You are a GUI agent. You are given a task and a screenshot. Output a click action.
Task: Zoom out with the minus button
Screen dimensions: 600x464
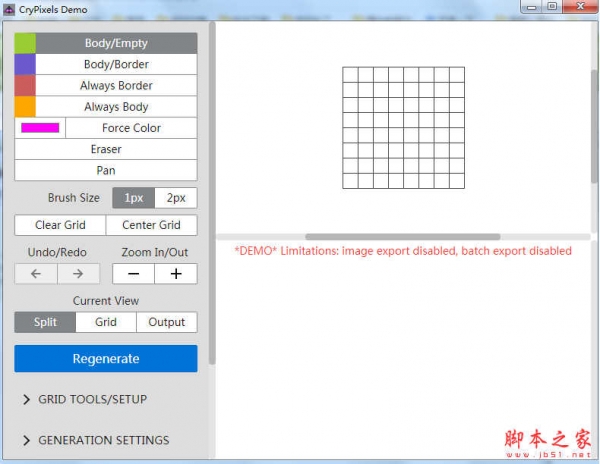[134, 274]
